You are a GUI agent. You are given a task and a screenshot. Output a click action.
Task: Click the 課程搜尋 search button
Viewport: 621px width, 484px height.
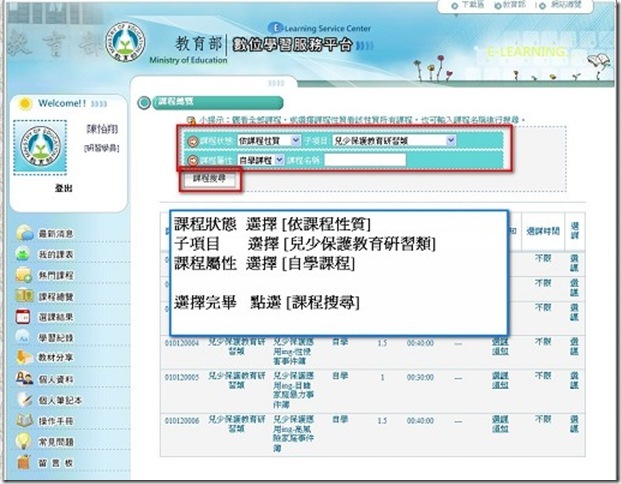coord(210,179)
